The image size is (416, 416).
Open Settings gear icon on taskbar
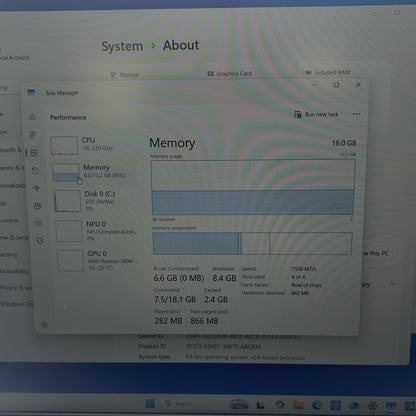point(373,406)
